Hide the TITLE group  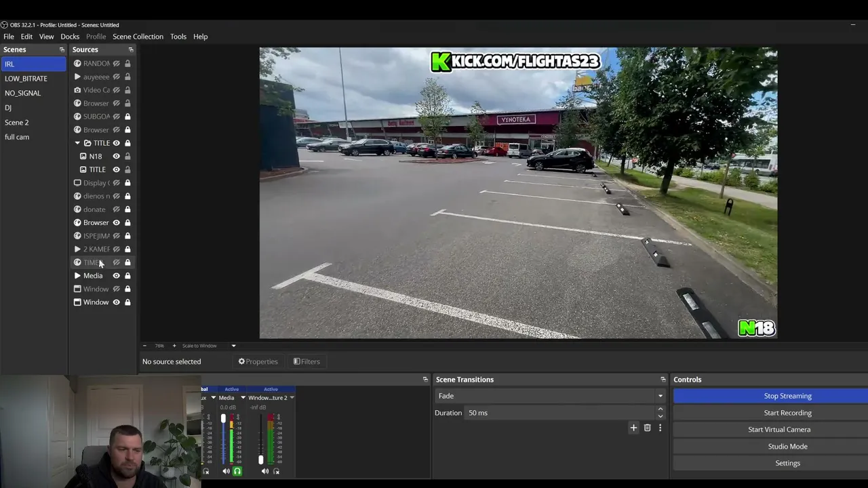[x=116, y=143]
